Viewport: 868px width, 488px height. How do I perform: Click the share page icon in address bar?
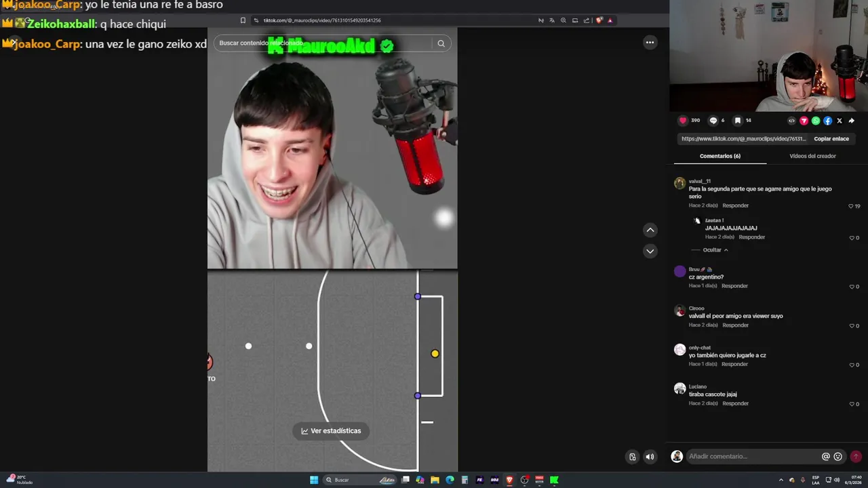(x=587, y=20)
